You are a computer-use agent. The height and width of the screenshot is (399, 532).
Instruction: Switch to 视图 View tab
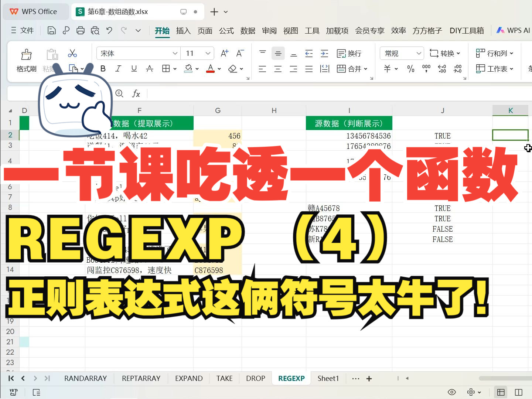[290, 31]
